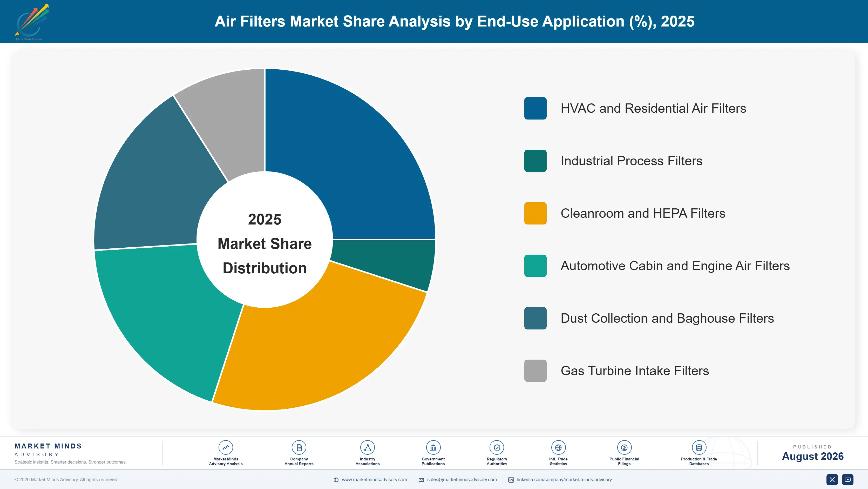
Task: Click the Government Publications icon
Action: (433, 447)
